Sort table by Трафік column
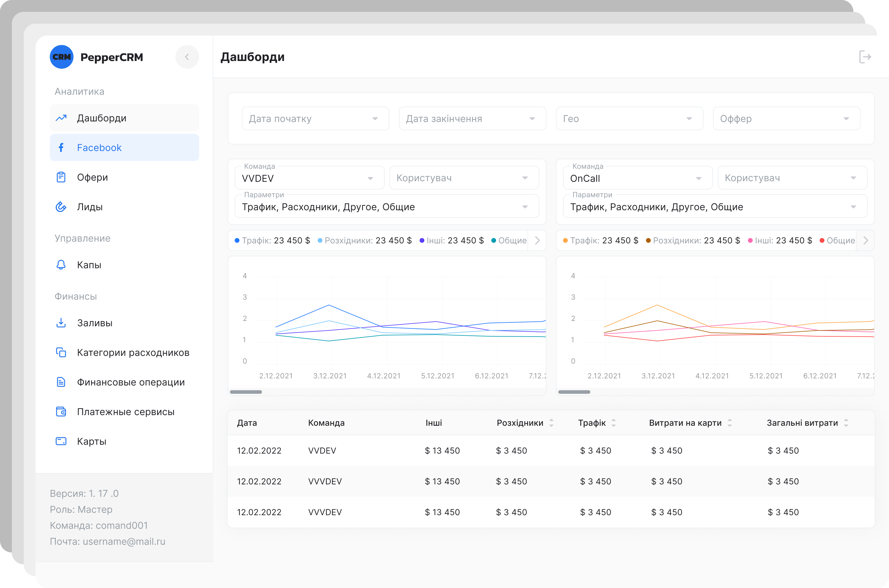Viewport: 889px width, 588px height. click(613, 423)
